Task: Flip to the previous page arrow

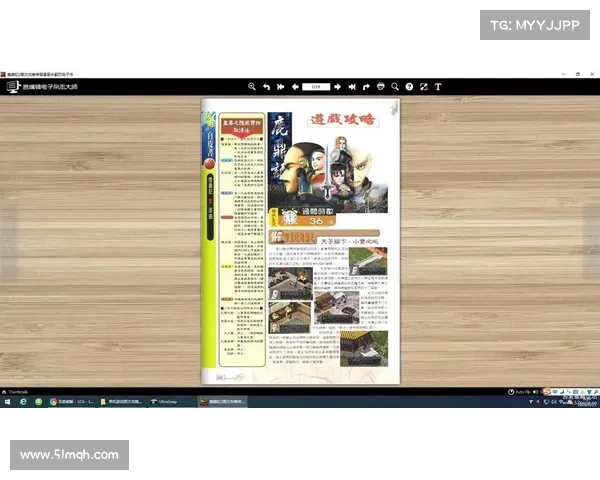Action: (294, 87)
